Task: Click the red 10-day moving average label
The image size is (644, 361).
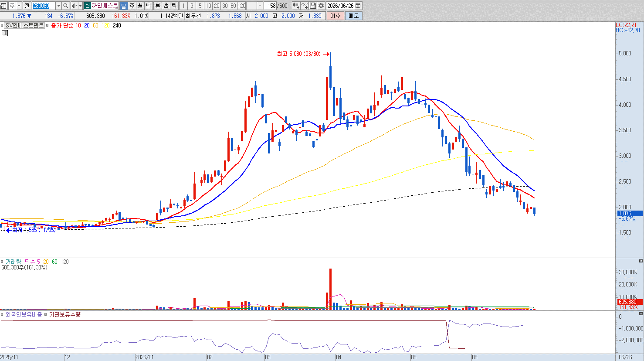Action: [78, 26]
